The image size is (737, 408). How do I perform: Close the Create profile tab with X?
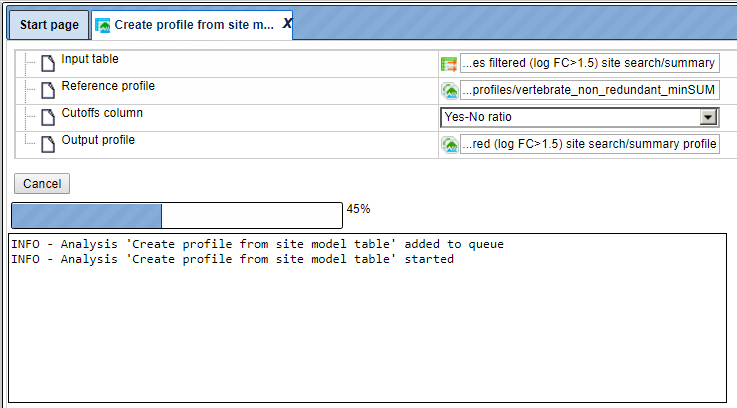(287, 24)
